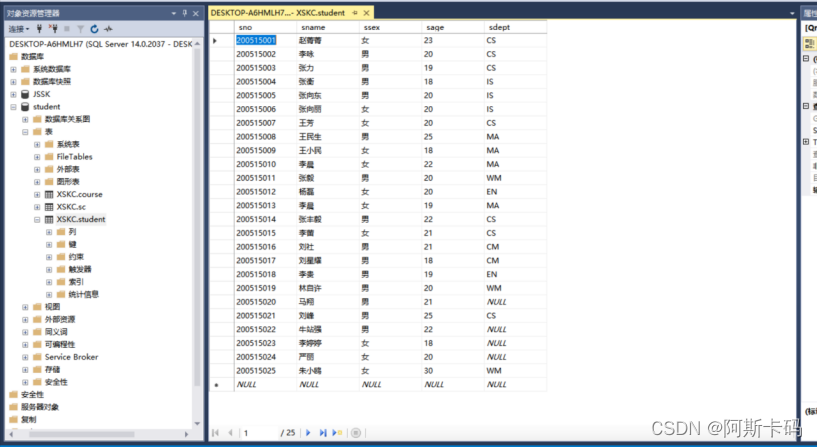
Task: Click the scroll-down arrow in Object Explorer
Action: (197, 424)
